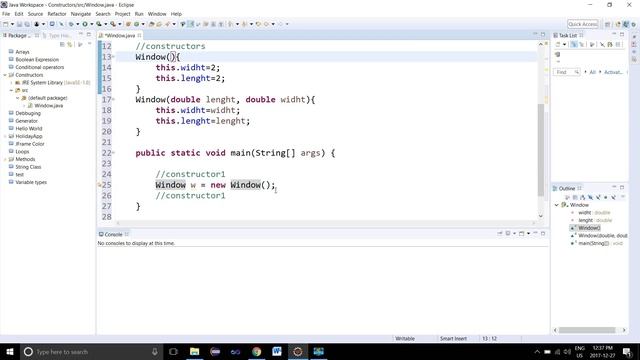Click the Activate link in Task List

click(613, 72)
